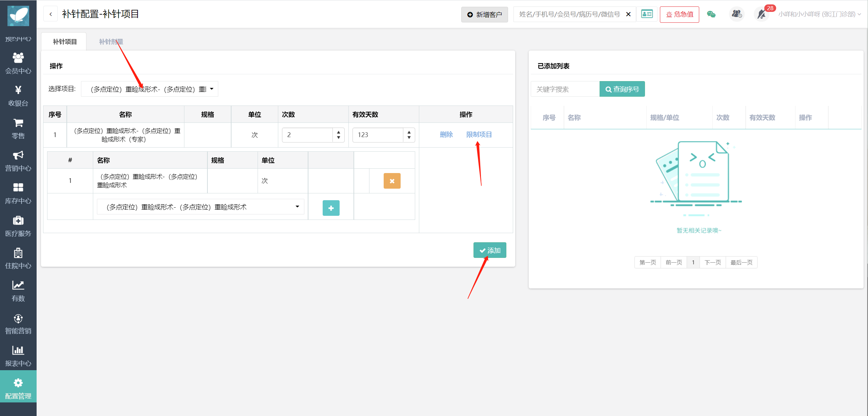The width and height of the screenshot is (868, 416).
Task: Focus the 有效天数 input showing 123
Action: pos(378,135)
